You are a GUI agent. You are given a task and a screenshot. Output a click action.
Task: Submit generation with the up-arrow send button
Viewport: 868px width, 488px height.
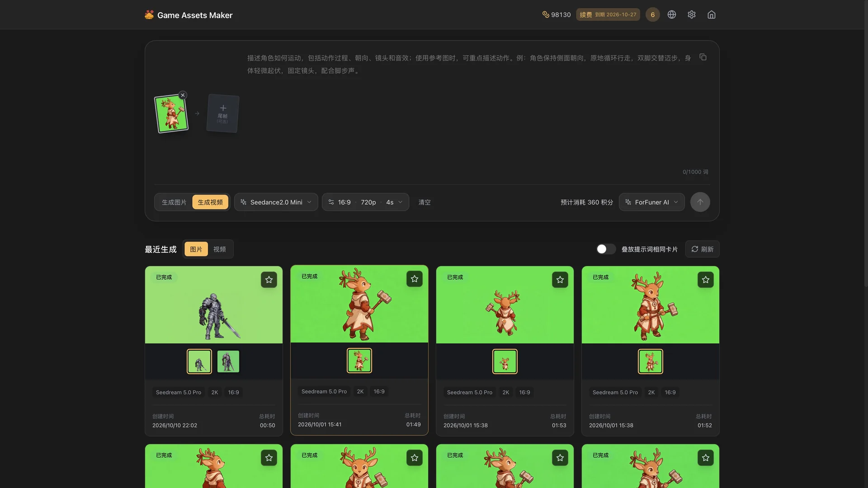click(x=700, y=202)
